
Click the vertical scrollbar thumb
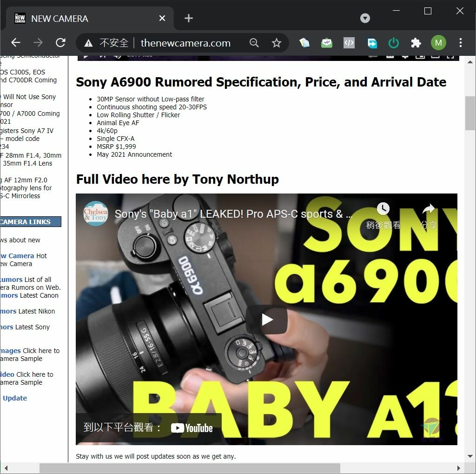coord(470,113)
